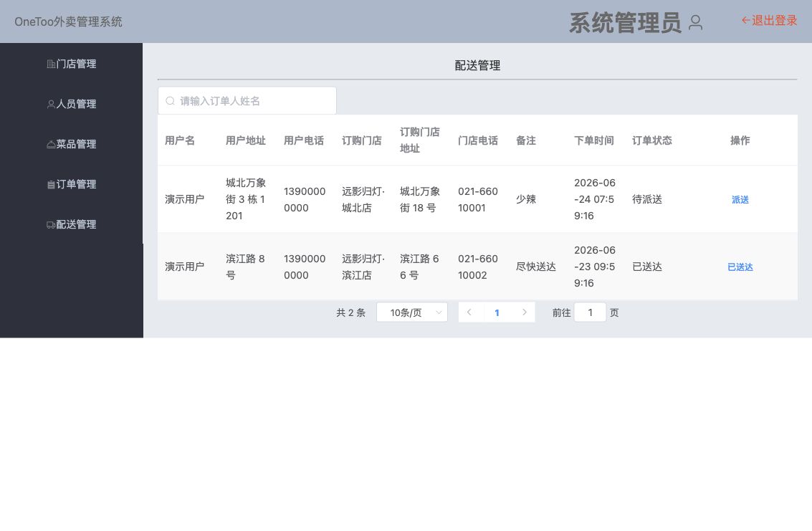
Task: Go to 菜品管理 menu item
Action: (x=72, y=145)
